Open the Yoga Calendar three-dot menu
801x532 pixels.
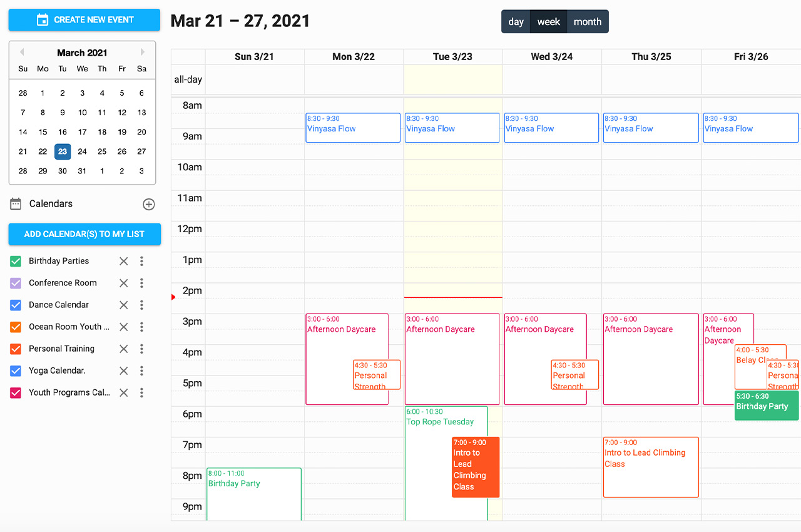point(141,371)
